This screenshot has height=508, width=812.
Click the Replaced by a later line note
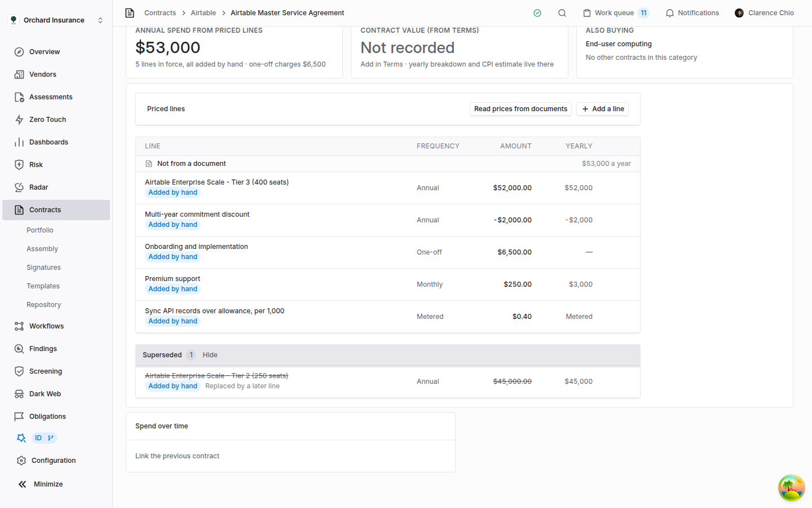click(x=242, y=386)
